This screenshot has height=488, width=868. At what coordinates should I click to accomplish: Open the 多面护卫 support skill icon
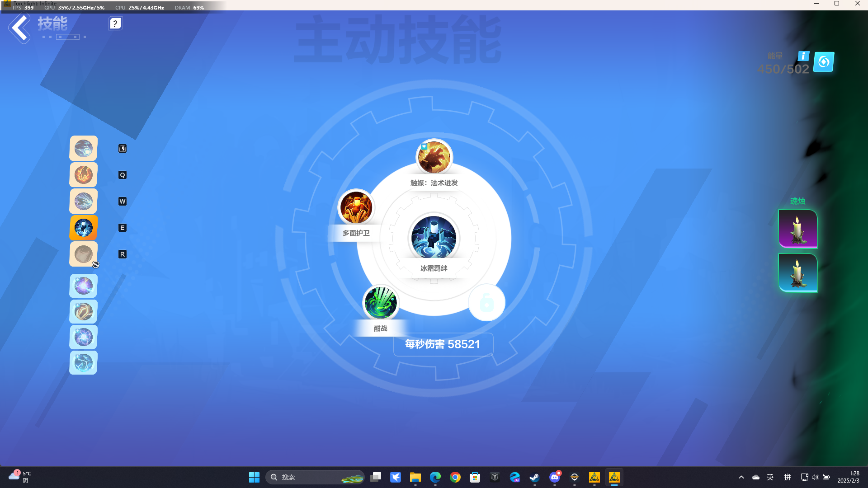pyautogui.click(x=356, y=207)
